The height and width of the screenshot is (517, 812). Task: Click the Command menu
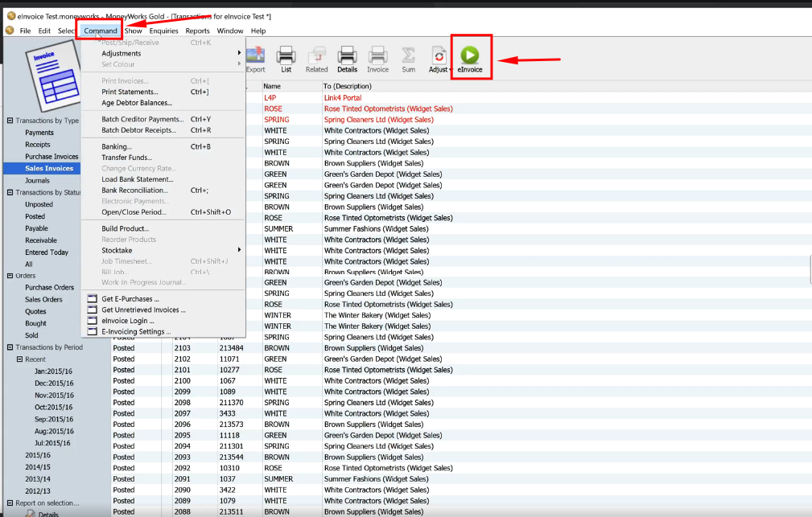click(101, 31)
